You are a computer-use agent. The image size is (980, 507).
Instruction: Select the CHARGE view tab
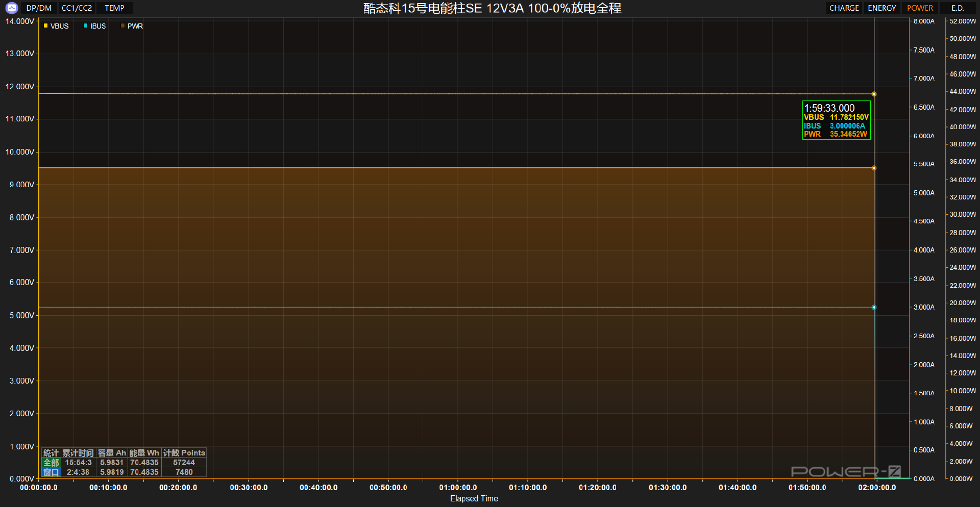coord(844,8)
